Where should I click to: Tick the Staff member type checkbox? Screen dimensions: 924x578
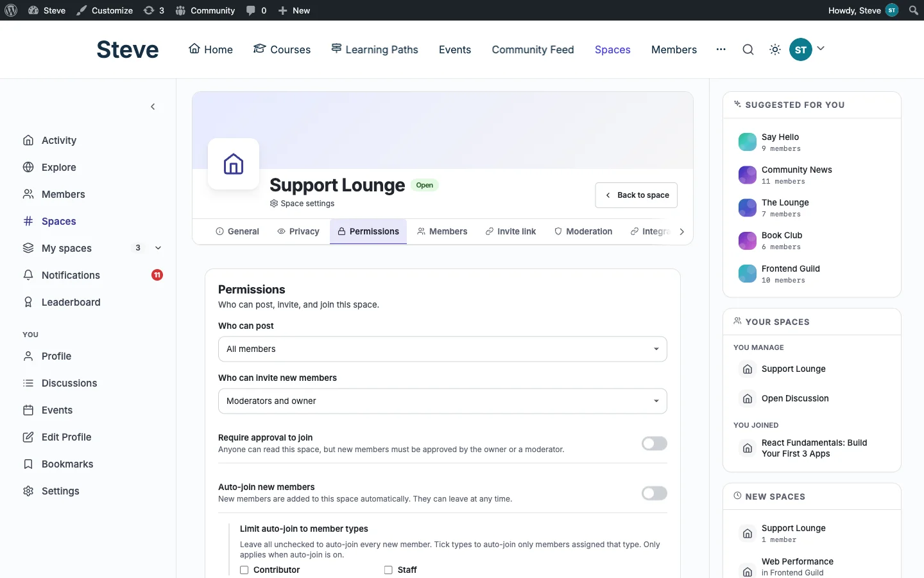coord(388,570)
